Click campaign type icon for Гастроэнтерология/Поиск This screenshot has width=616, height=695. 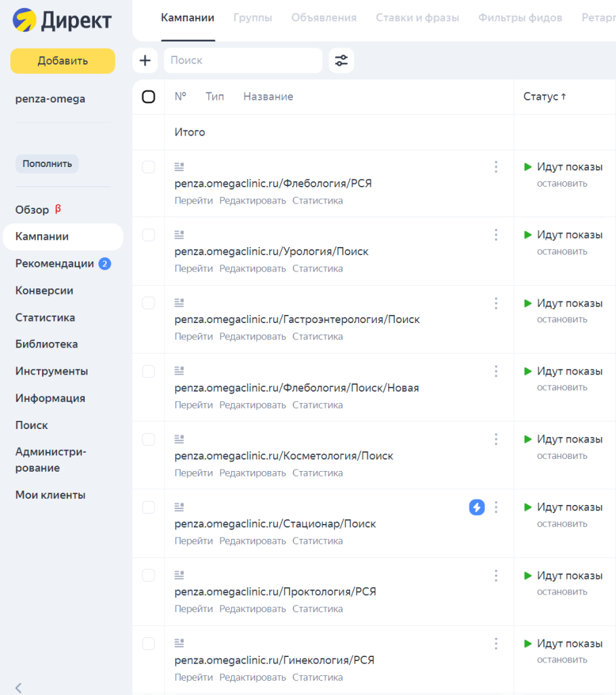pos(179,303)
